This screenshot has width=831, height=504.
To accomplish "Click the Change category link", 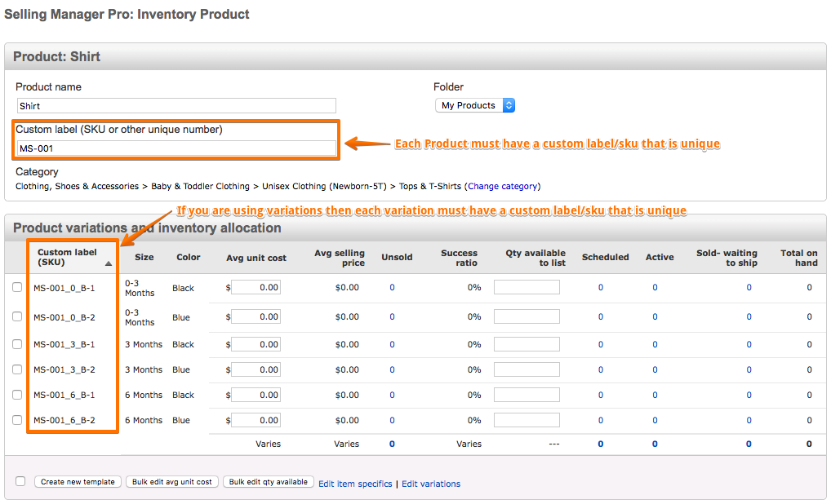I will 502,187.
